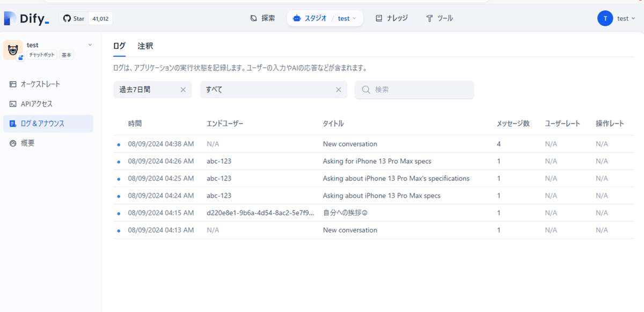Click the スタジオ robot icon in navigation
Screen dimensions: 644x312
pyautogui.click(x=296, y=18)
